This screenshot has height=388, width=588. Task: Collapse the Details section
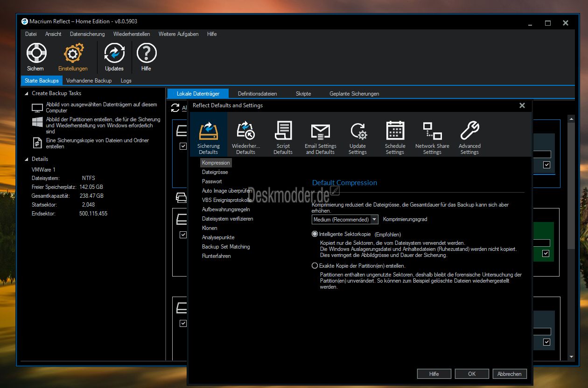point(27,159)
